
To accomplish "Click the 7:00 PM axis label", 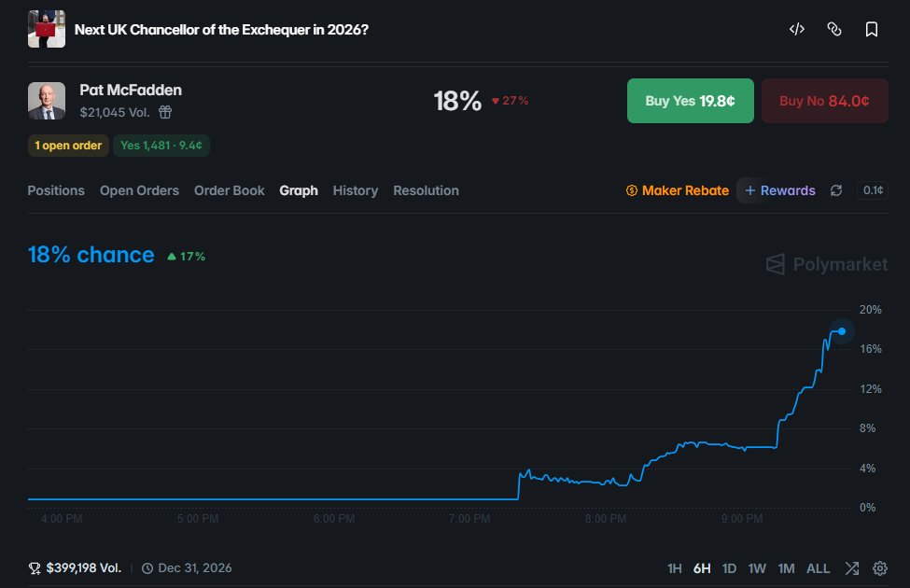I will [x=469, y=518].
